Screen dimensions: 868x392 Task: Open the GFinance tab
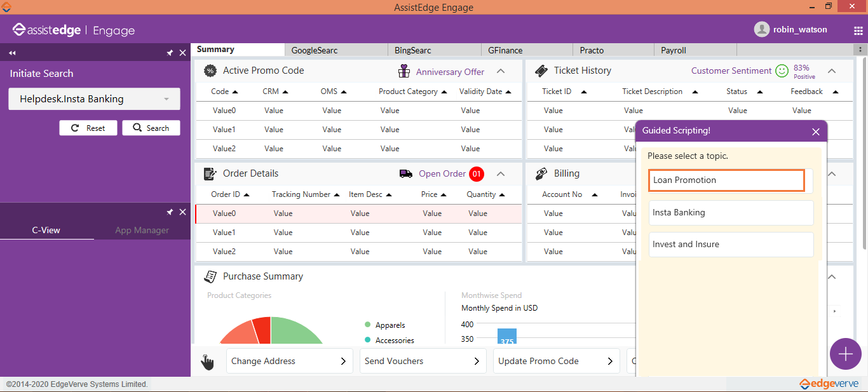click(527, 50)
